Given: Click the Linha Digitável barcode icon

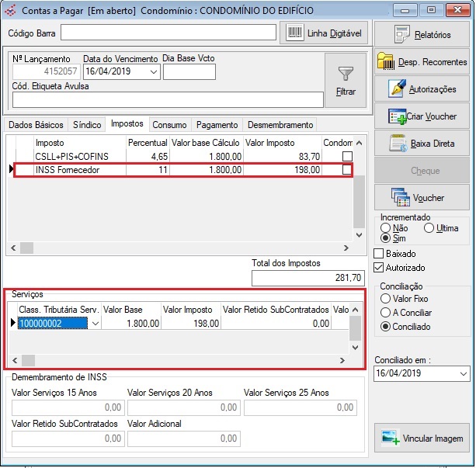Looking at the screenshot, I should tap(294, 33).
